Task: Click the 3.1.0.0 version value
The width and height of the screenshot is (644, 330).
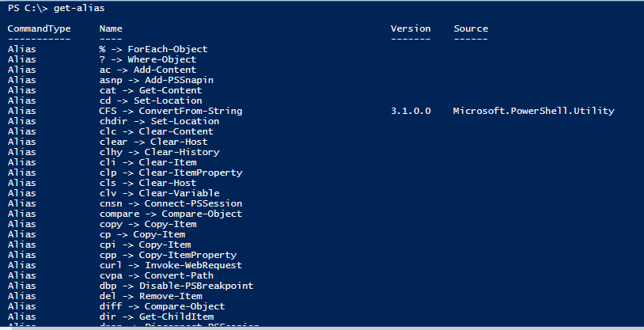Action: [411, 111]
